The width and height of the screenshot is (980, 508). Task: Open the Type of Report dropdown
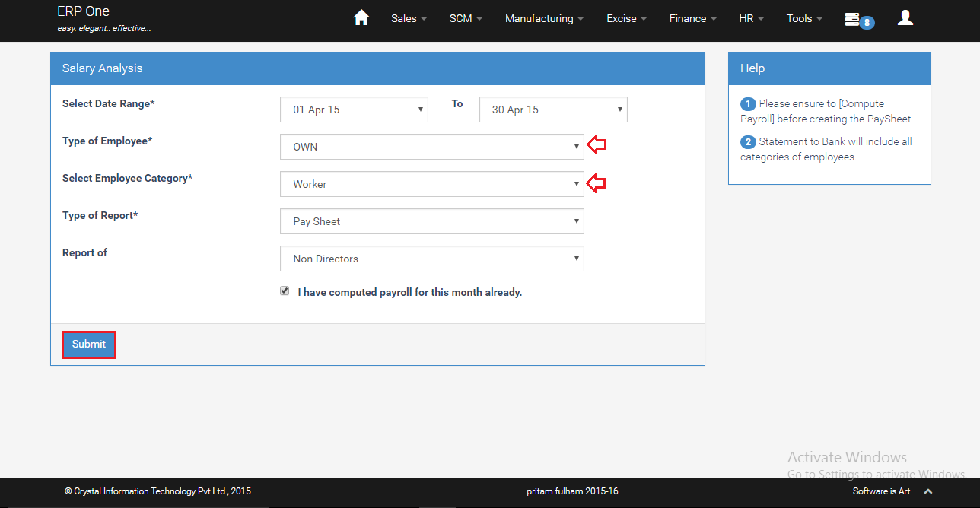pos(431,221)
